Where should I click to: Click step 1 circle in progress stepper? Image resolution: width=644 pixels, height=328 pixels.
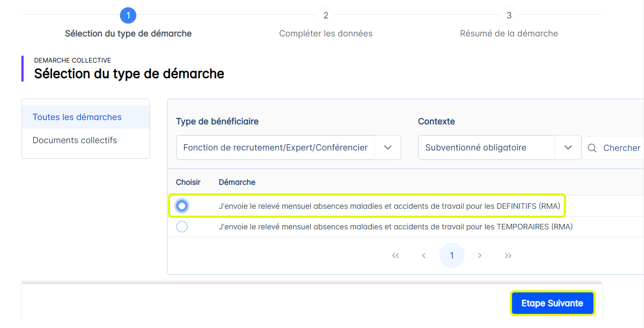click(128, 16)
